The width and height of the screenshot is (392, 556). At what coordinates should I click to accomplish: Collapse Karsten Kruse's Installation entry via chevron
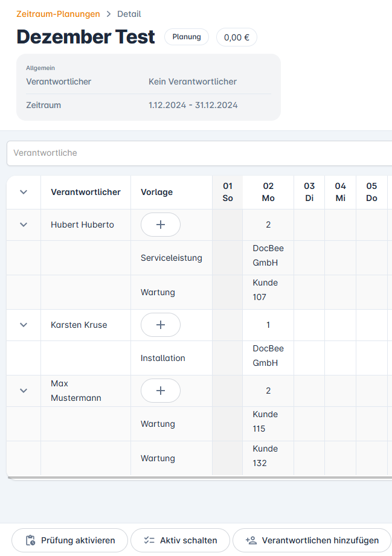coord(23,324)
